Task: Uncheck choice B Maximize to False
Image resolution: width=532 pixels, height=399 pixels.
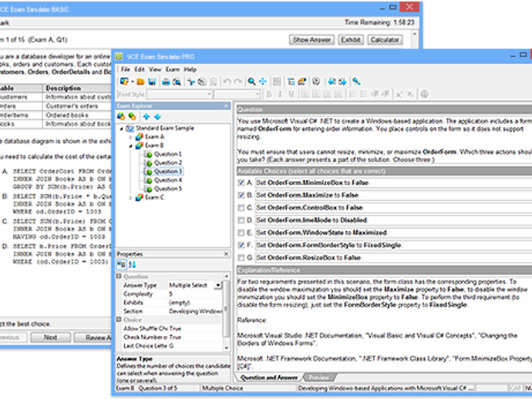Action: pyautogui.click(x=241, y=195)
